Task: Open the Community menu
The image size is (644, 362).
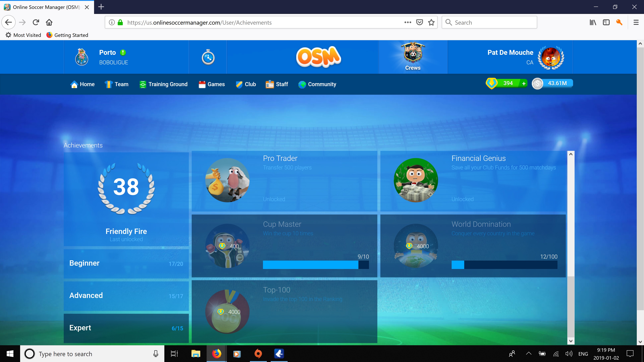Action: (317, 84)
